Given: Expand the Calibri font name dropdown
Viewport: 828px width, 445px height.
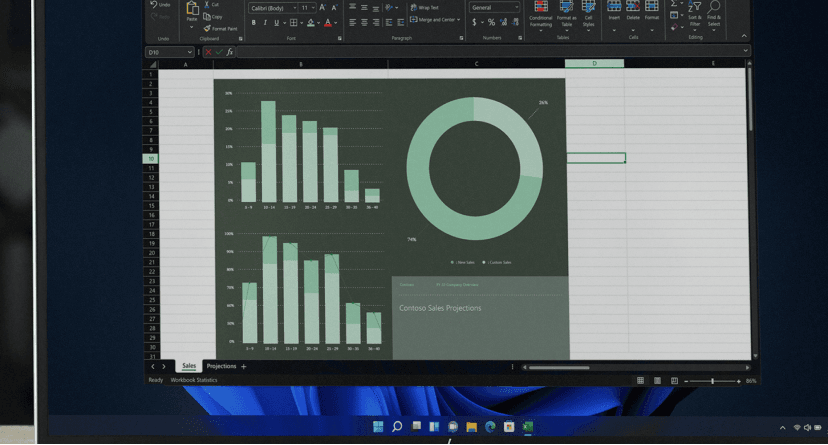Looking at the screenshot, I should click(294, 8).
